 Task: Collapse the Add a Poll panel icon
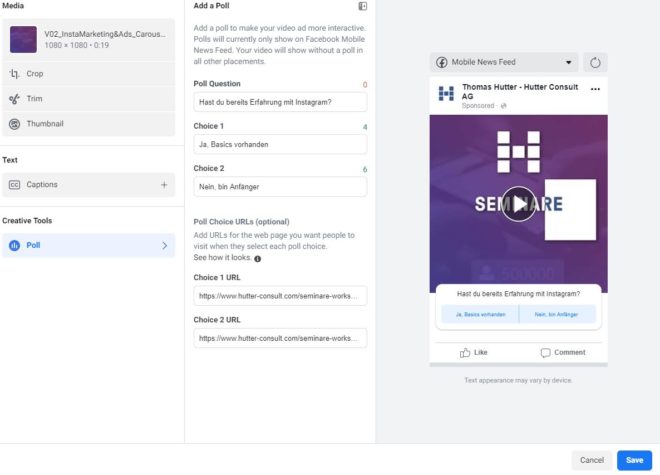(x=362, y=6)
